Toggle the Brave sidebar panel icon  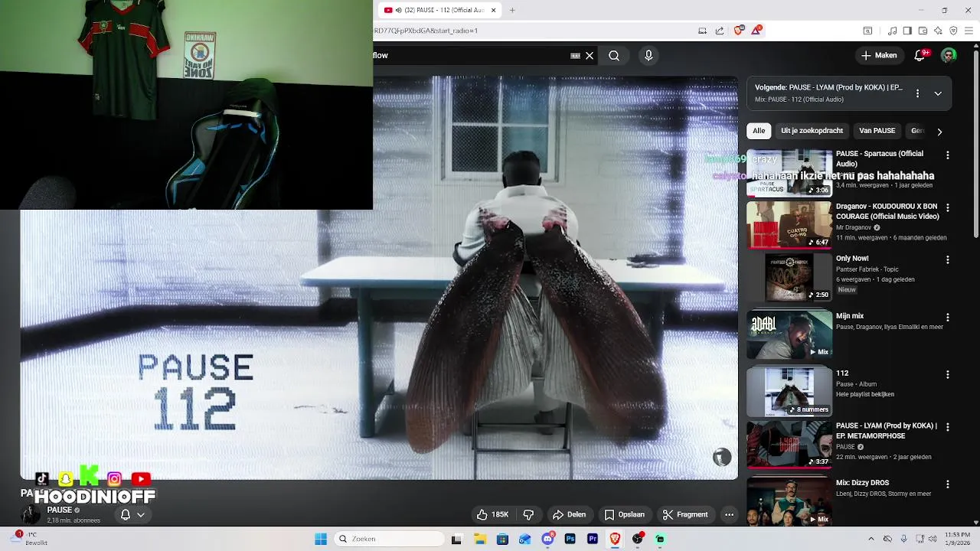[x=907, y=31]
